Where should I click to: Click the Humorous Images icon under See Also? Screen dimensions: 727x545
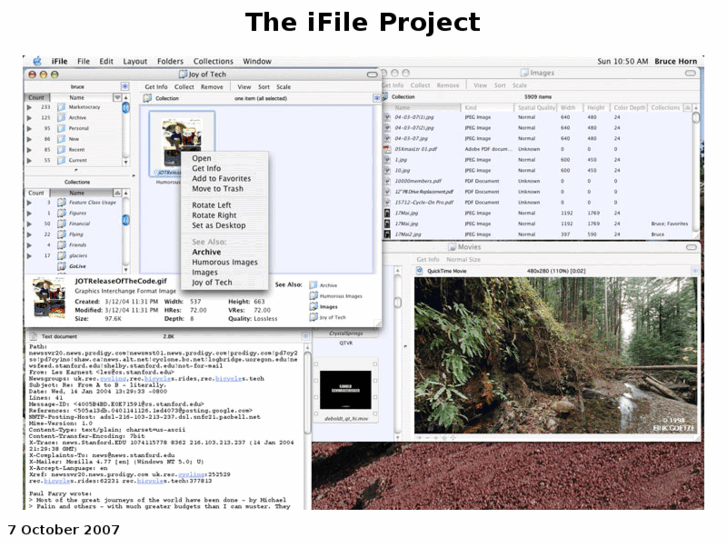coord(313,296)
